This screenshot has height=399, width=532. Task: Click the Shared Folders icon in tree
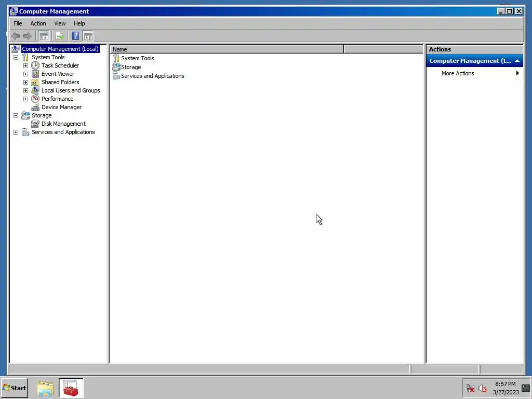tap(35, 82)
